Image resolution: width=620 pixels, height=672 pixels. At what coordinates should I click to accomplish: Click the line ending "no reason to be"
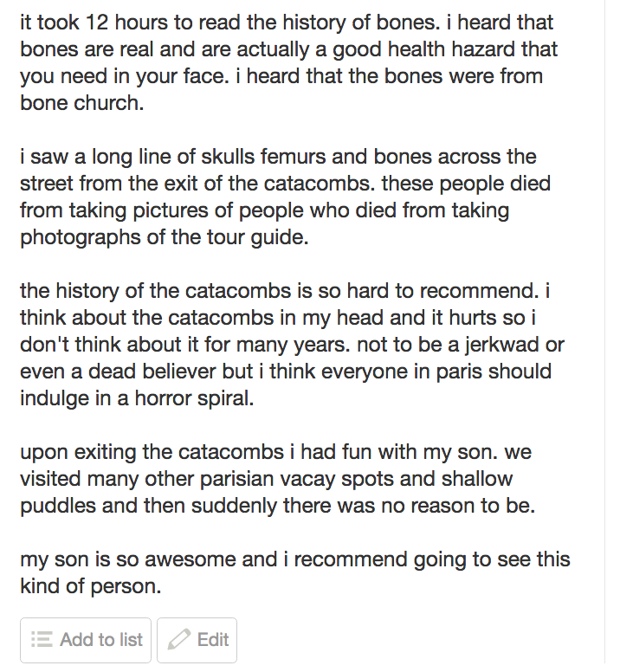(277, 506)
